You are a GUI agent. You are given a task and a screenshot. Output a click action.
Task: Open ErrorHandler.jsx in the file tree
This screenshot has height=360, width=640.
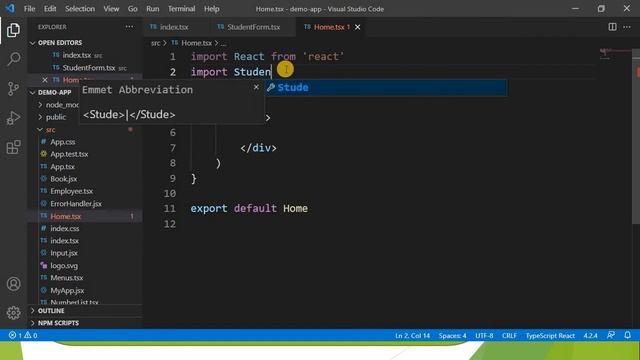pos(85,204)
